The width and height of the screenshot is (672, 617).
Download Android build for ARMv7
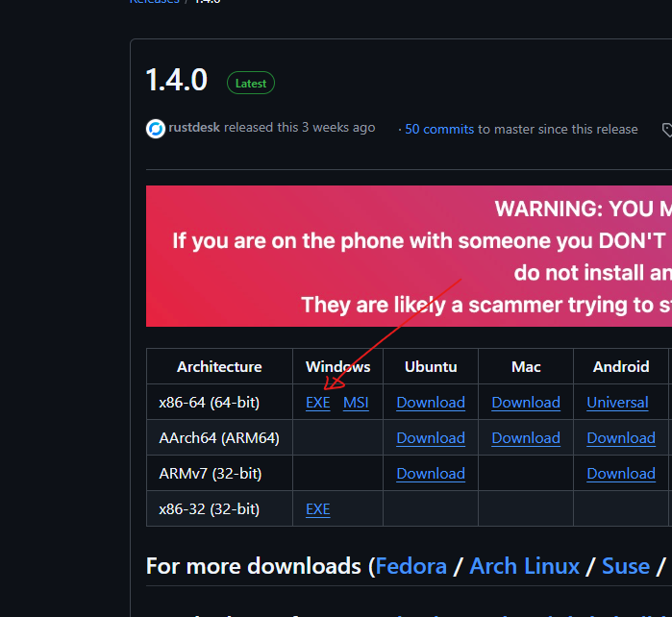tap(621, 474)
